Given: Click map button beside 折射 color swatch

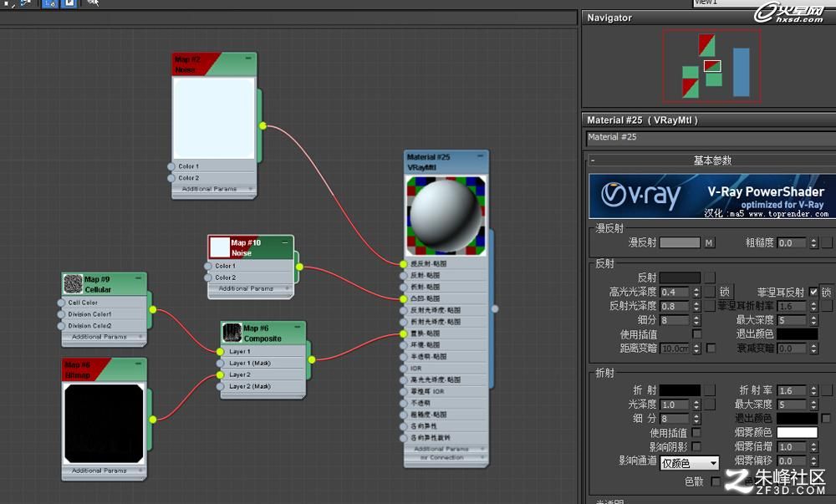Looking at the screenshot, I should (x=710, y=390).
